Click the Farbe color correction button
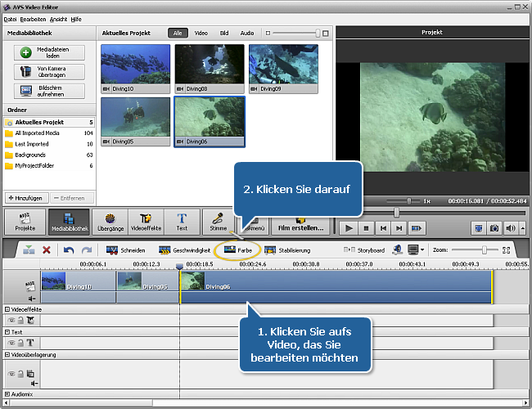The width and height of the screenshot is (532, 409). click(241, 249)
